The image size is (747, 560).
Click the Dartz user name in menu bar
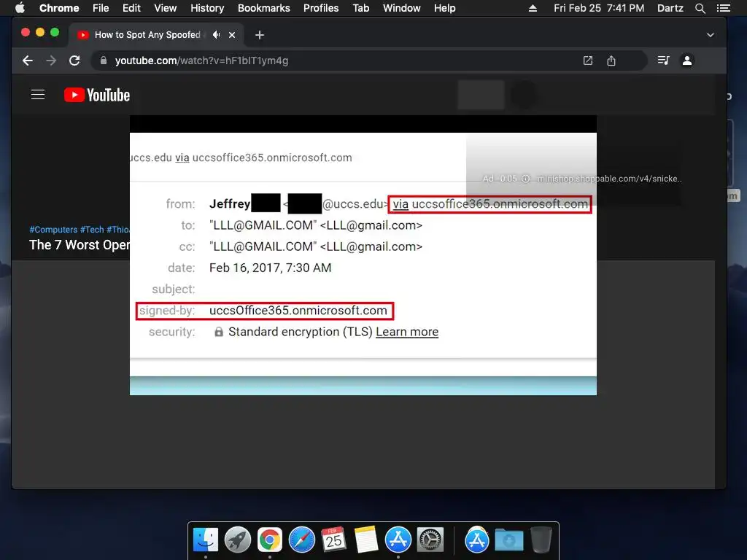point(670,8)
